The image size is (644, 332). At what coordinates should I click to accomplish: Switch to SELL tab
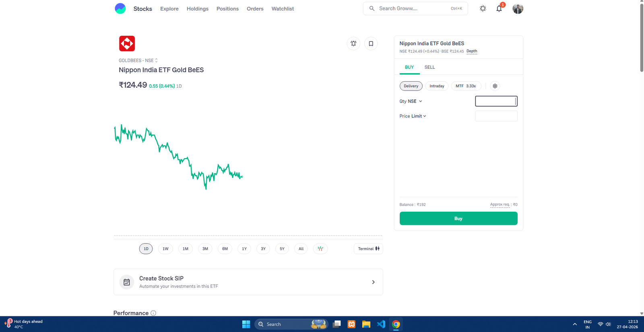[429, 67]
